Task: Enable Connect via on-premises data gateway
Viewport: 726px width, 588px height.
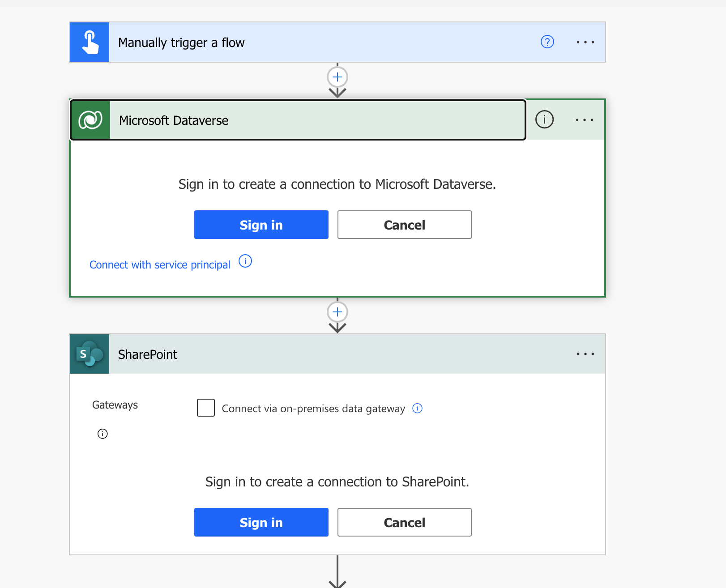Action: point(205,408)
